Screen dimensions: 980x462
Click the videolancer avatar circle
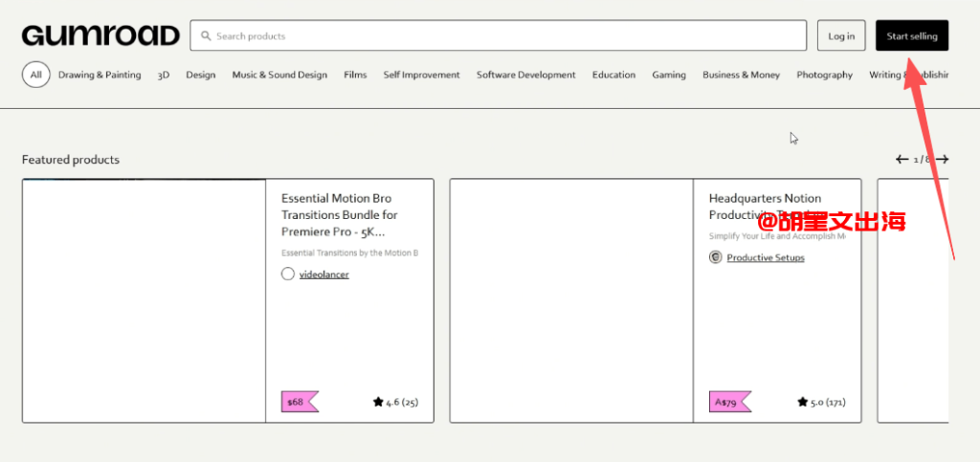[287, 275]
